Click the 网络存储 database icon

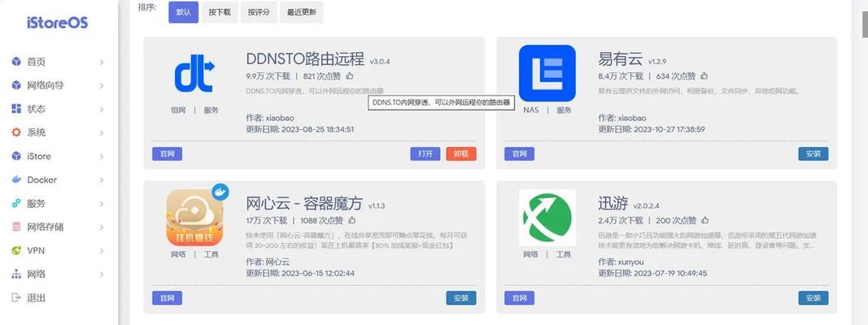16,227
